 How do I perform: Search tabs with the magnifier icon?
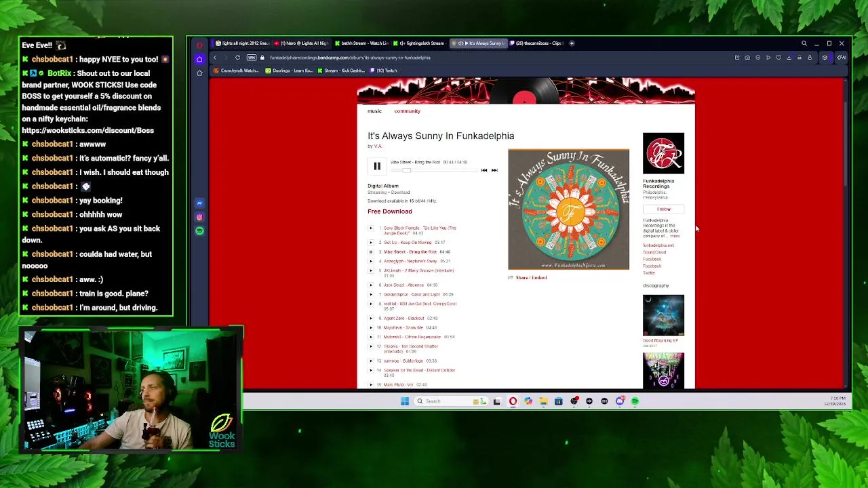(x=804, y=43)
